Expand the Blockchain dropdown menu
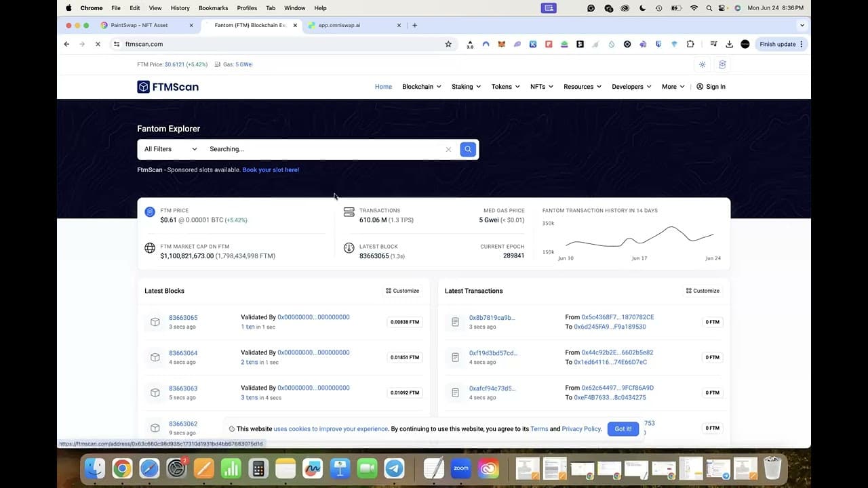Viewport: 868px width, 488px height. click(422, 87)
